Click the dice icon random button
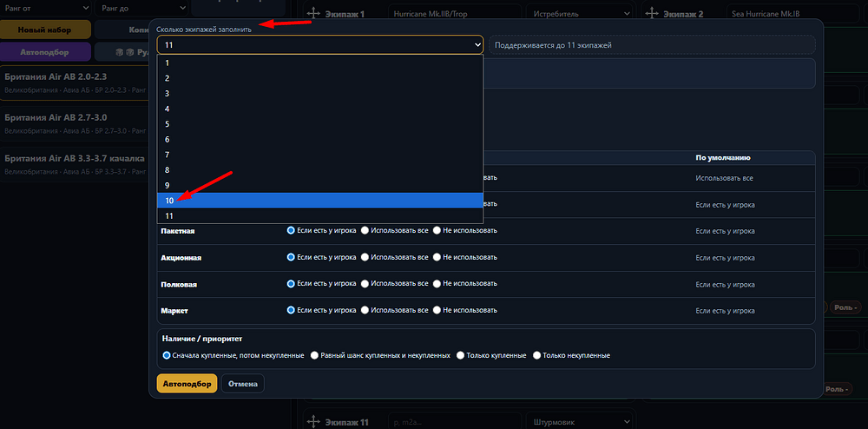This screenshot has height=429, width=868. pos(122,51)
